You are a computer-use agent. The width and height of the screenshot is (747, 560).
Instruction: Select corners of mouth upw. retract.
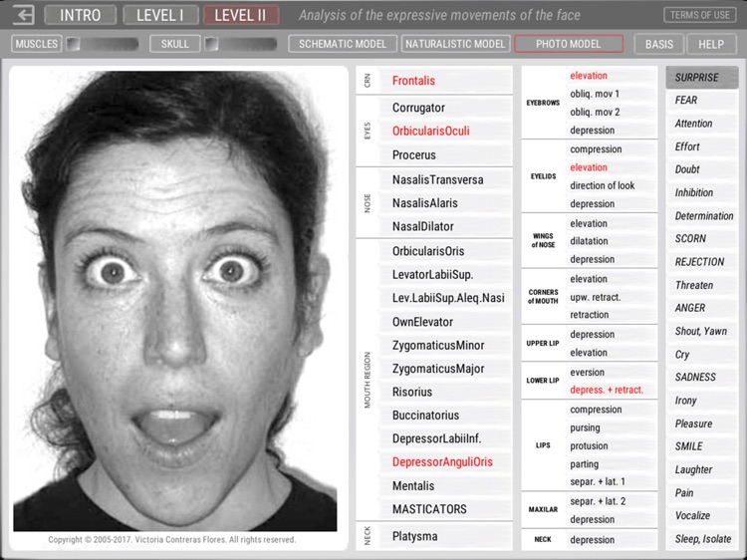click(x=612, y=297)
